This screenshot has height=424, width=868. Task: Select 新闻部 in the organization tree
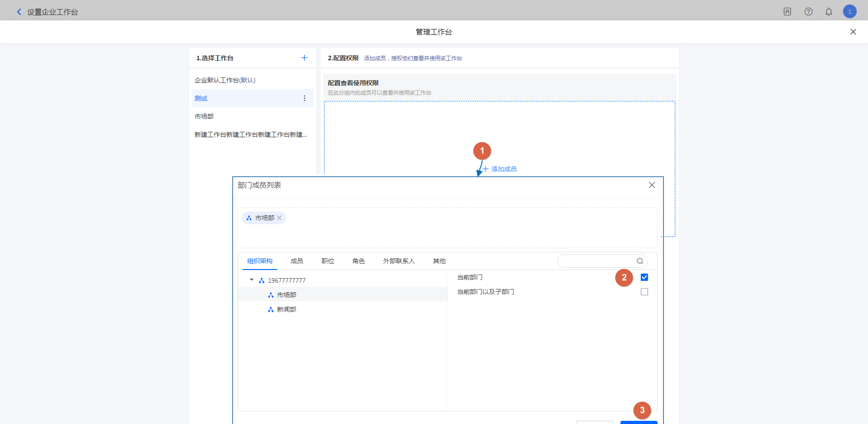click(287, 309)
